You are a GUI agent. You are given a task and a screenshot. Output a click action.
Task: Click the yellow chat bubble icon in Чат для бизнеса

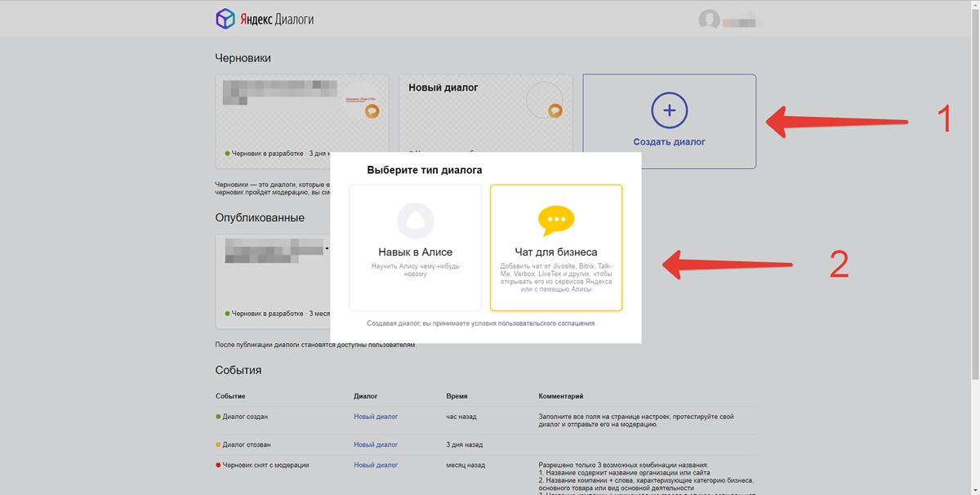[556, 221]
